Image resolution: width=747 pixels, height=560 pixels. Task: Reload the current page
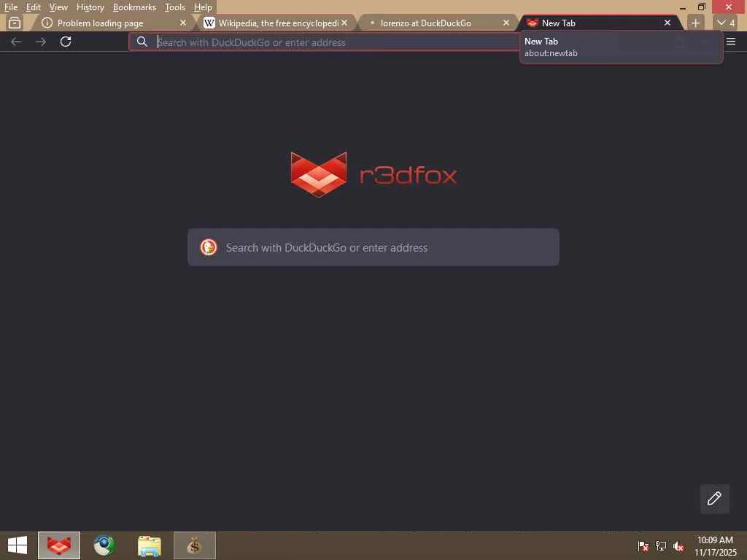[x=66, y=42]
